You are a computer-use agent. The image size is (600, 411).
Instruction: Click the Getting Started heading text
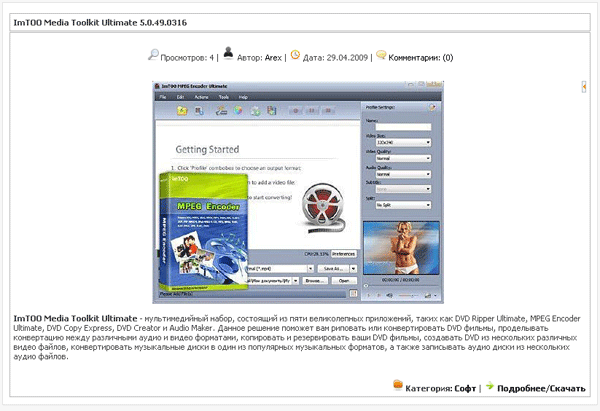[207, 149]
